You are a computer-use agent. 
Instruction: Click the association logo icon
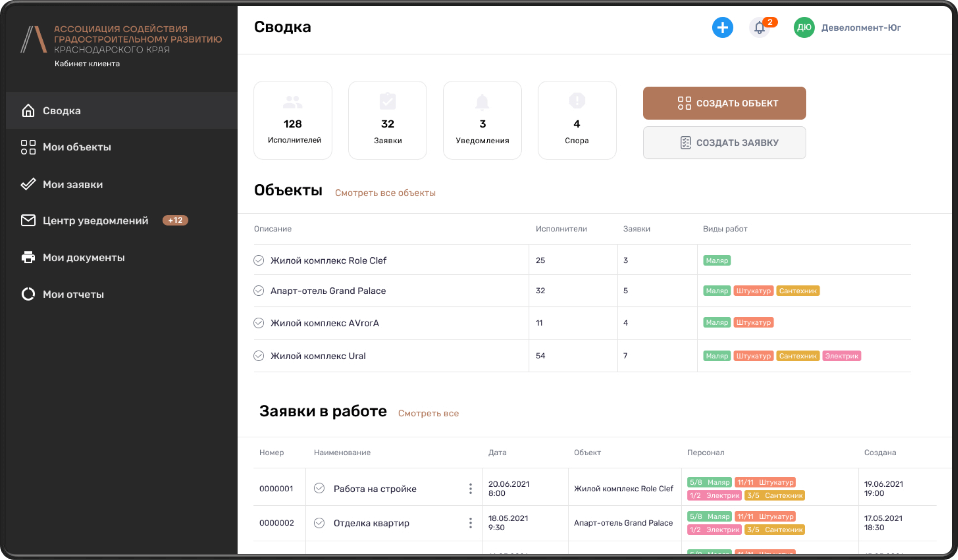(x=34, y=40)
